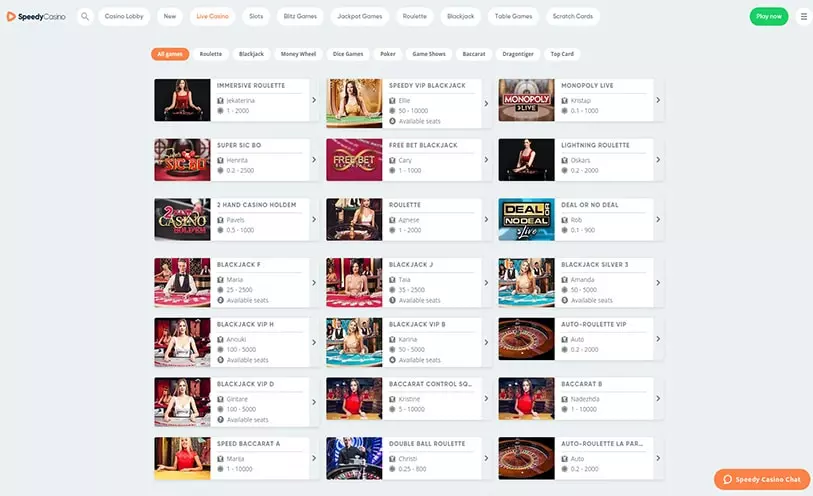Open Auto-Roulette La Partage thumbnail
Viewport: 813px width, 496px height.
[526, 458]
